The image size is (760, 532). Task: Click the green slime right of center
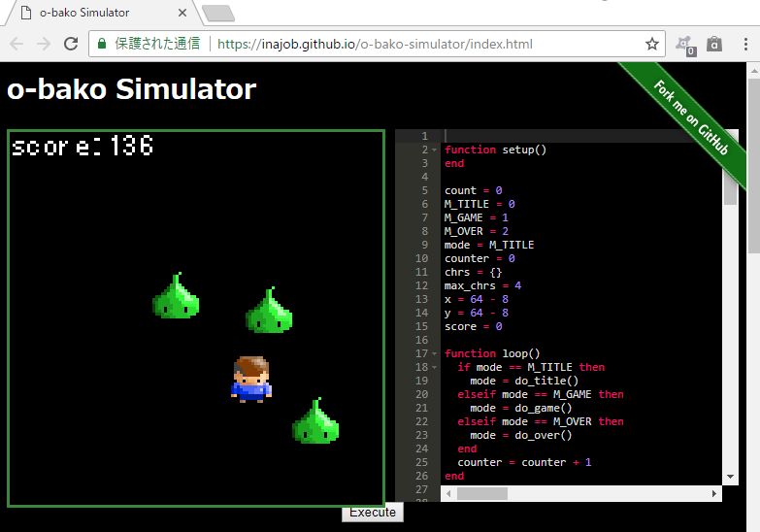(x=269, y=310)
